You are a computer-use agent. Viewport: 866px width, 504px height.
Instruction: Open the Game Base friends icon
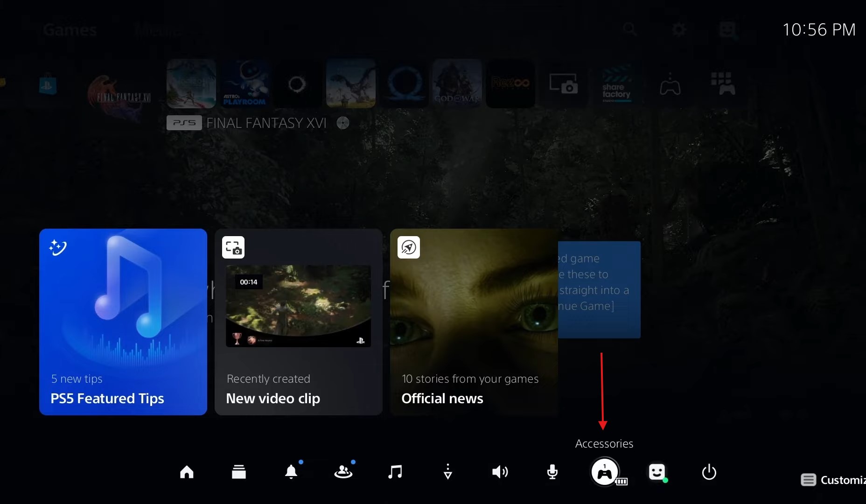pyautogui.click(x=343, y=472)
